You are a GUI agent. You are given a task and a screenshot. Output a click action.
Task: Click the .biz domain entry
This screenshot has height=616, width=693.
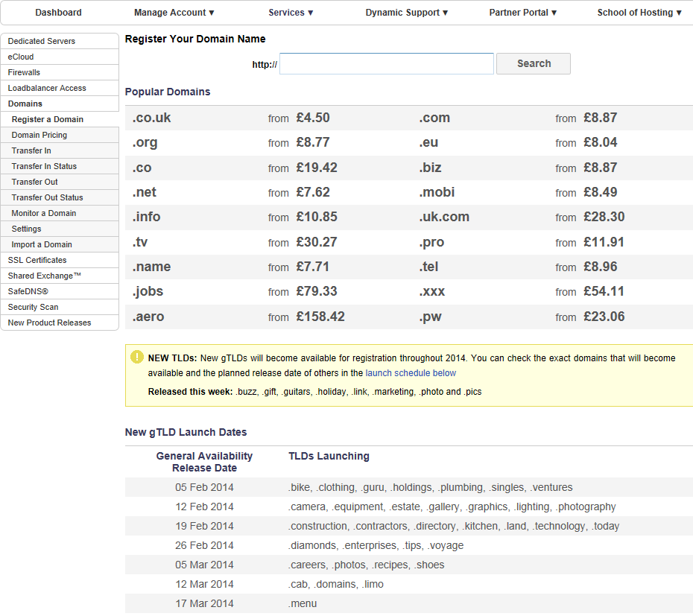coord(431,168)
